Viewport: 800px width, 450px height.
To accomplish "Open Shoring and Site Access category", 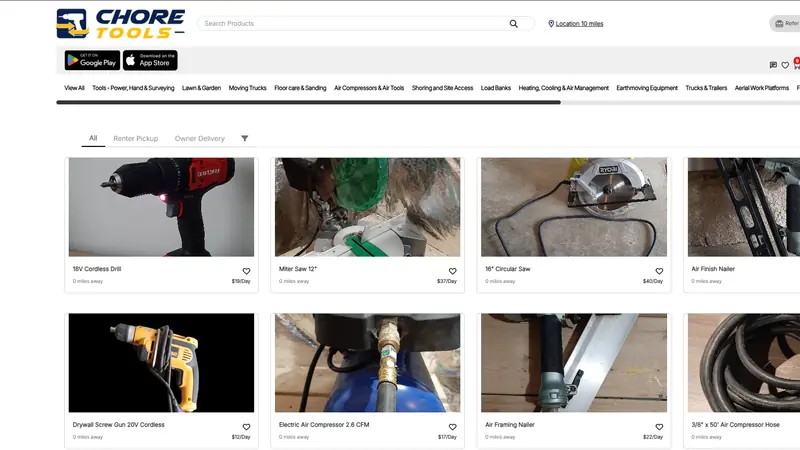I will pyautogui.click(x=442, y=88).
